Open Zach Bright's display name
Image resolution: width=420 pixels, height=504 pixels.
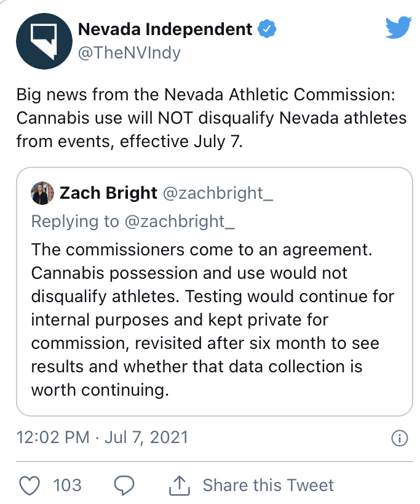(x=108, y=193)
